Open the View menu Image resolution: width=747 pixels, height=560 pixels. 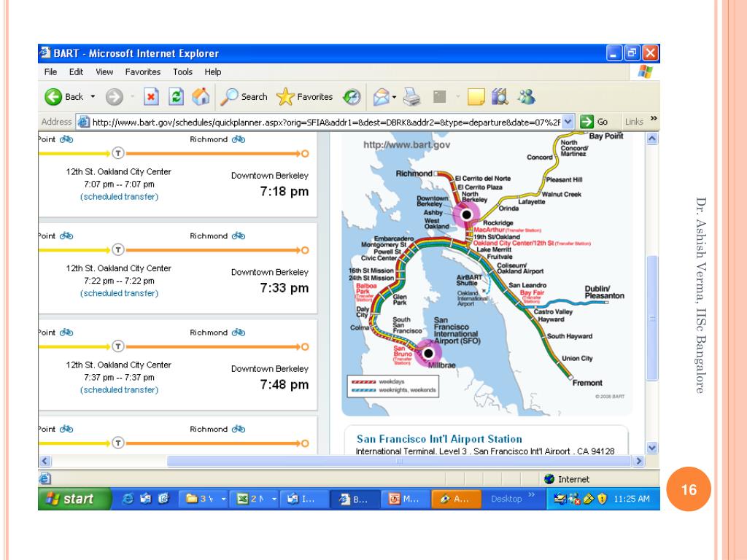click(x=104, y=72)
